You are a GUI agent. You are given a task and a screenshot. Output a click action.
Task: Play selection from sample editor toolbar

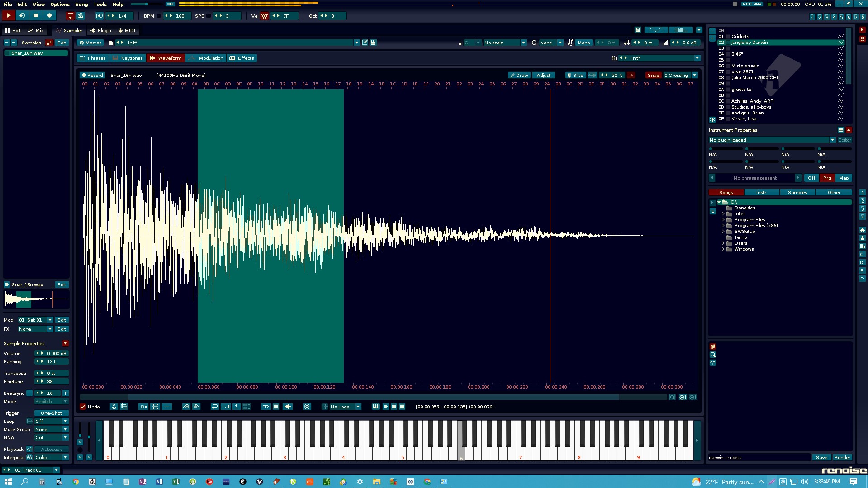pyautogui.click(x=385, y=407)
